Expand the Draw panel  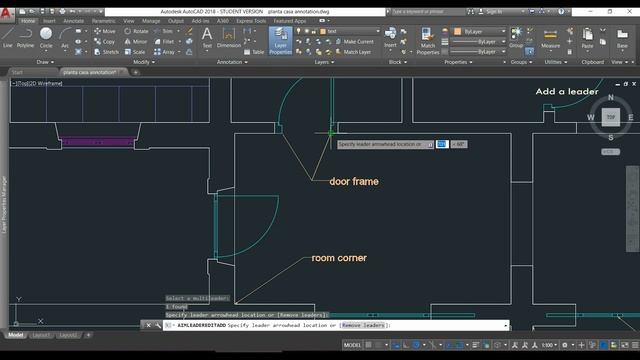45,62
